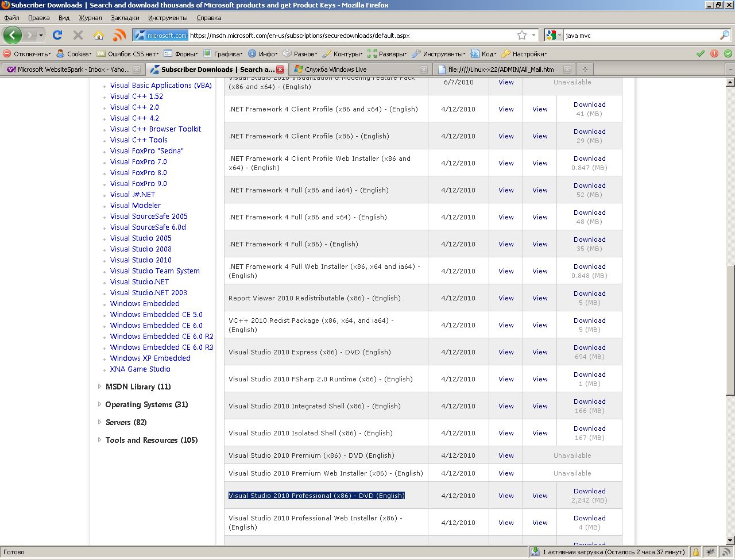The image size is (735, 560).
Task: Open the Журнал menu
Action: coord(90,18)
